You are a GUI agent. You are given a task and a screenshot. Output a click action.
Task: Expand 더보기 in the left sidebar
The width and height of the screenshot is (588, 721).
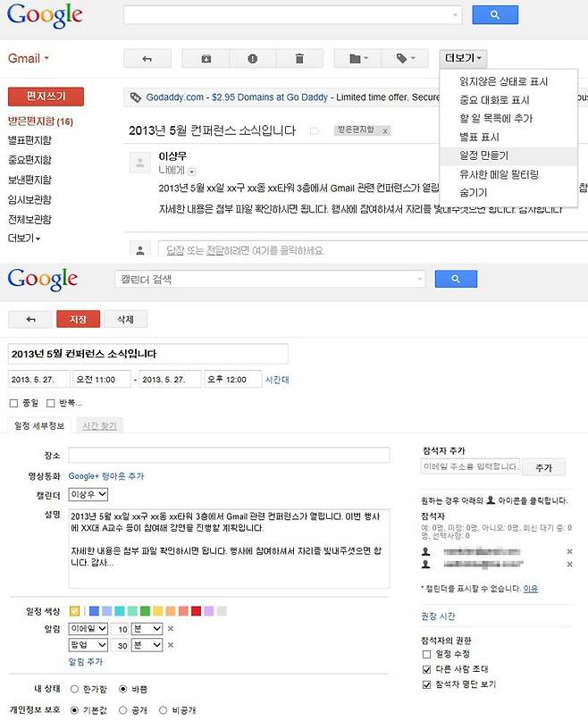(24, 239)
